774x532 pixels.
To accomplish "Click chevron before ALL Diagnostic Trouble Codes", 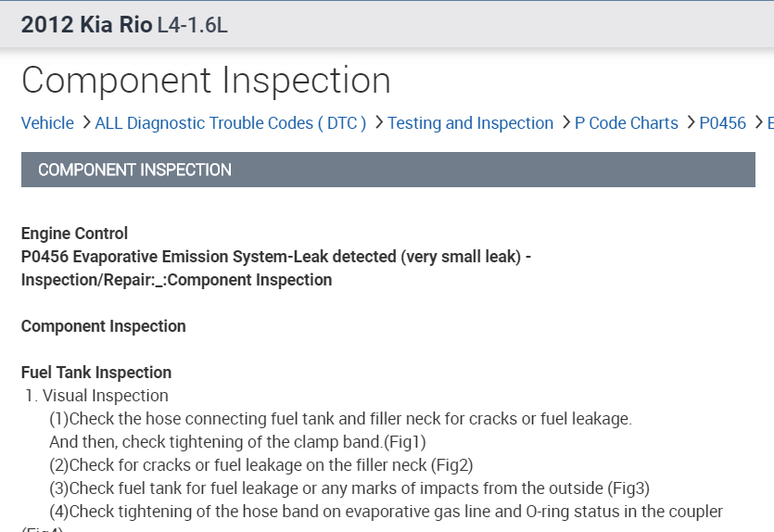I will tap(85, 123).
